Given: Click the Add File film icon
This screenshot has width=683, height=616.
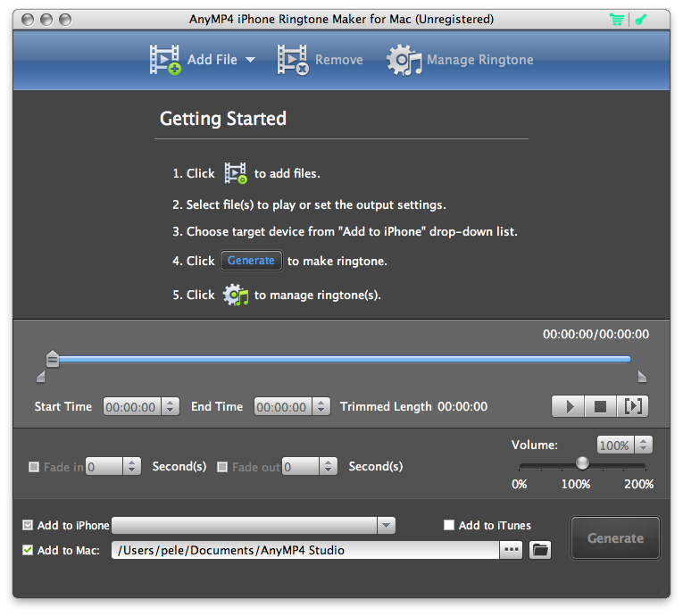Looking at the screenshot, I should tap(164, 60).
